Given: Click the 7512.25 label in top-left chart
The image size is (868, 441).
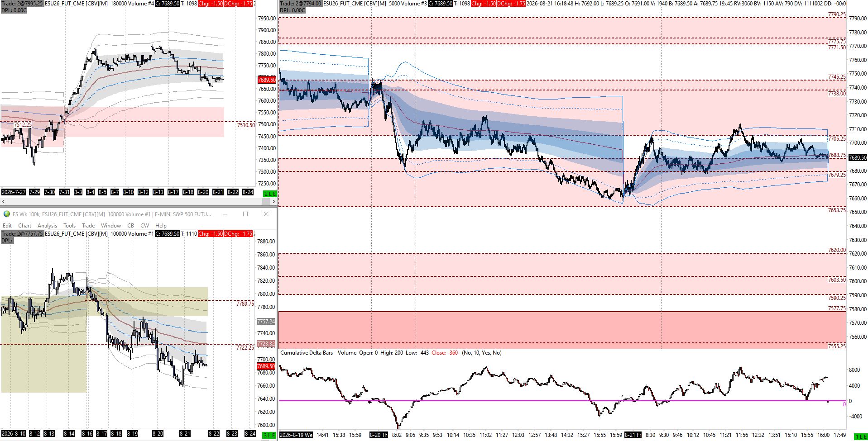Looking at the screenshot, I should pos(23,124).
